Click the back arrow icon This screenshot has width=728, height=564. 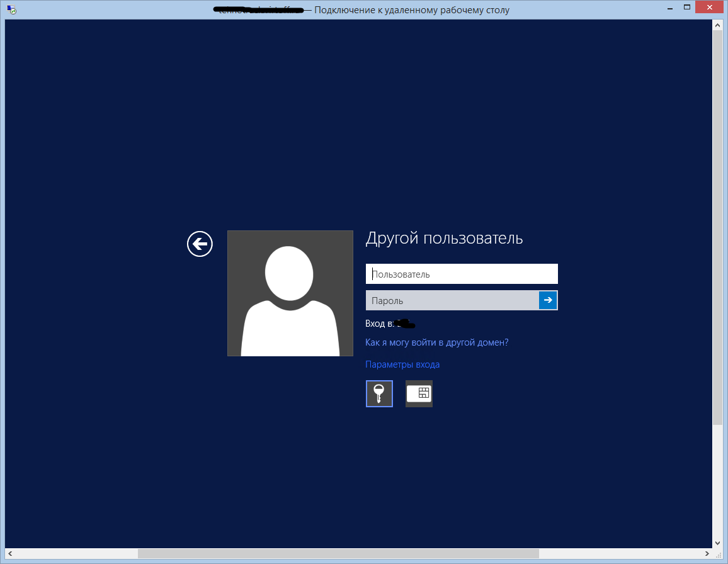200,244
